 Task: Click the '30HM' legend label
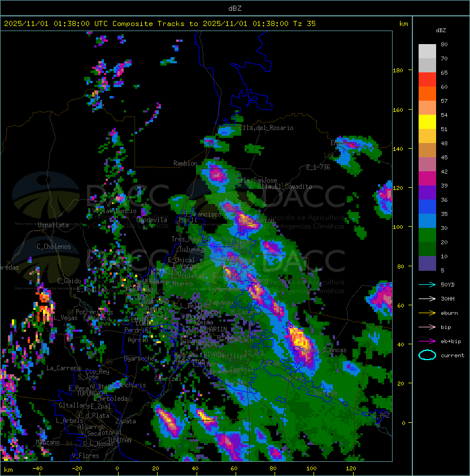click(447, 299)
